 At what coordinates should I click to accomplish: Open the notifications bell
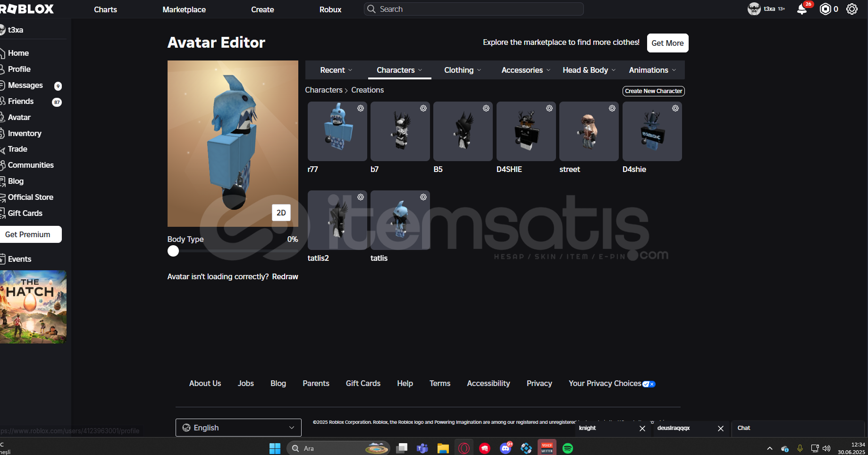coord(802,9)
